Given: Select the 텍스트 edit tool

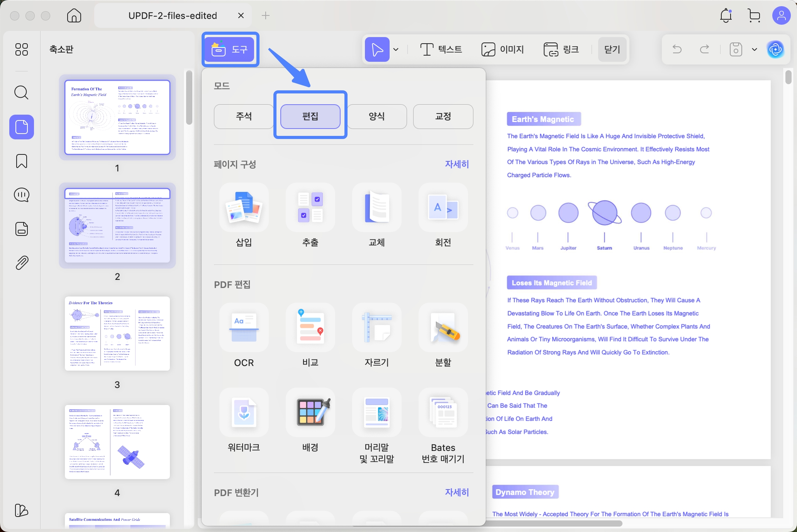Looking at the screenshot, I should (x=441, y=49).
